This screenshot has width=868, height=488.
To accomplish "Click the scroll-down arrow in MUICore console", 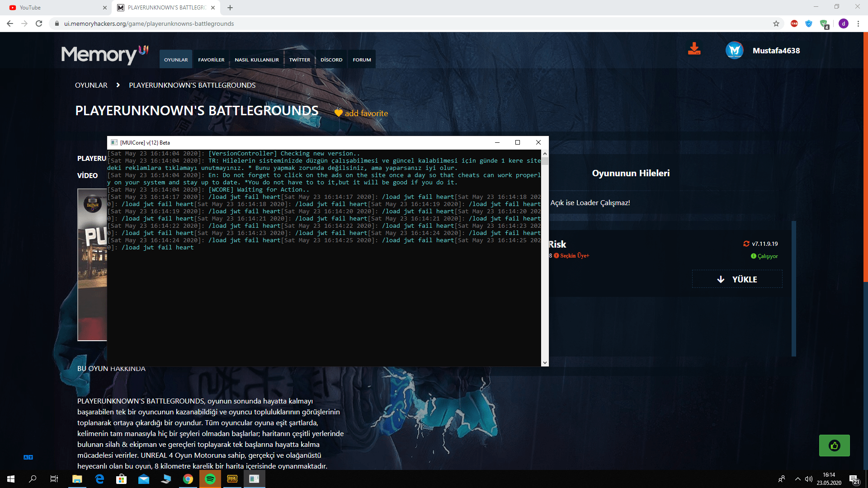I will point(545,362).
